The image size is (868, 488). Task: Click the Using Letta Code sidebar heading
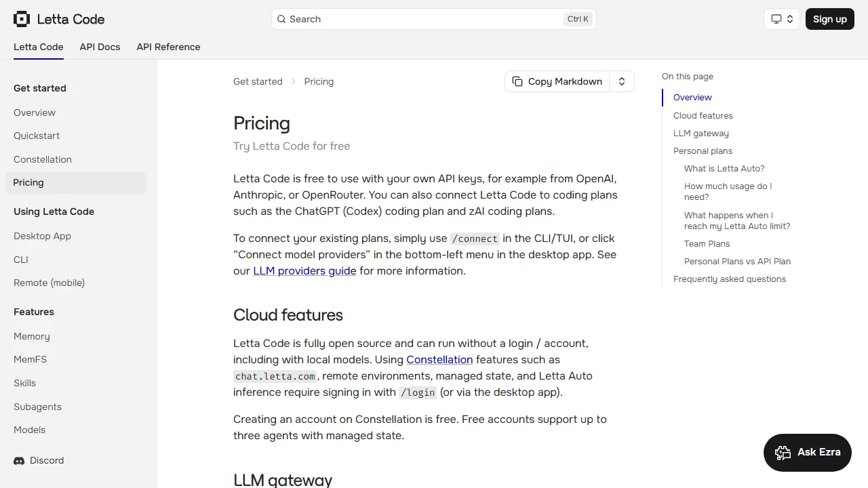pyautogui.click(x=54, y=211)
